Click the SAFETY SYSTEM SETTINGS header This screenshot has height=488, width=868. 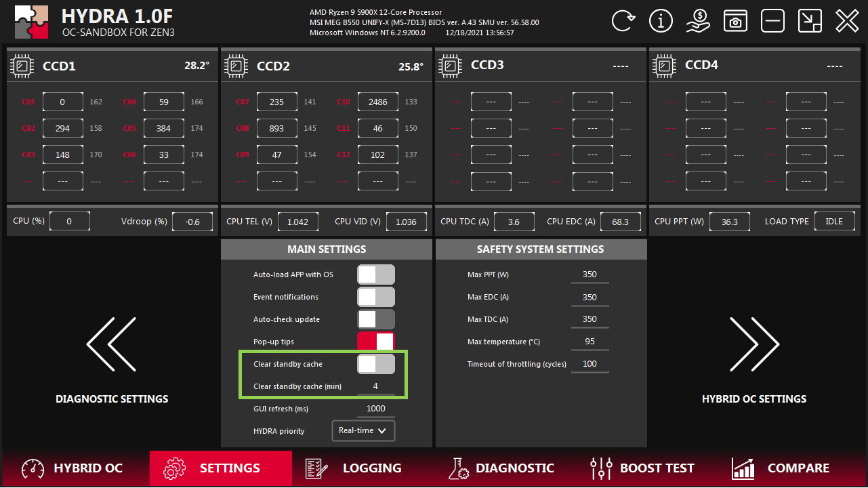541,249
